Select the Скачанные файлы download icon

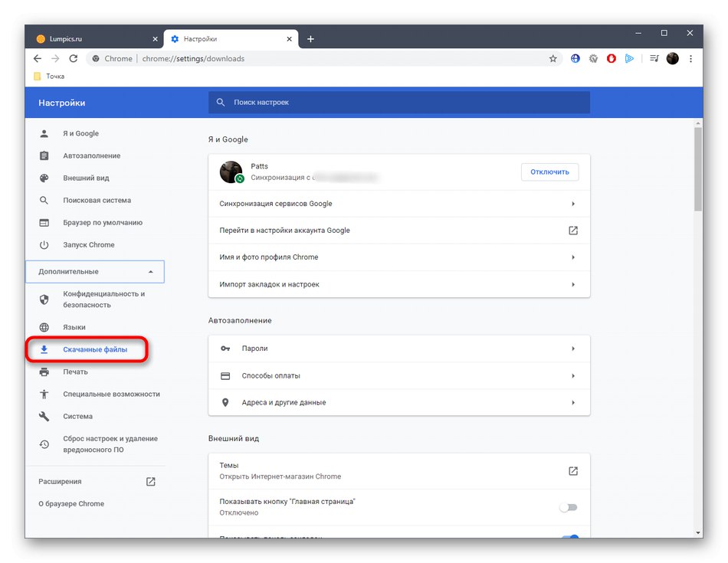pyautogui.click(x=44, y=349)
